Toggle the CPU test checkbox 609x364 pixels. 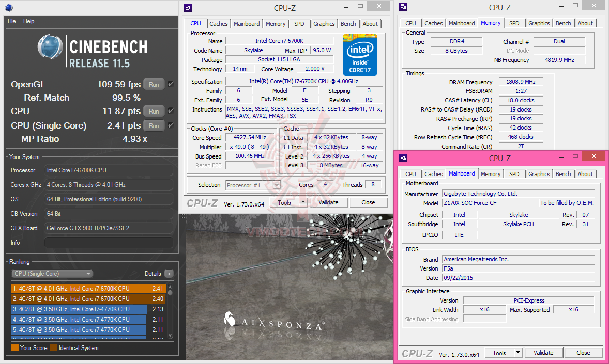coord(171,111)
